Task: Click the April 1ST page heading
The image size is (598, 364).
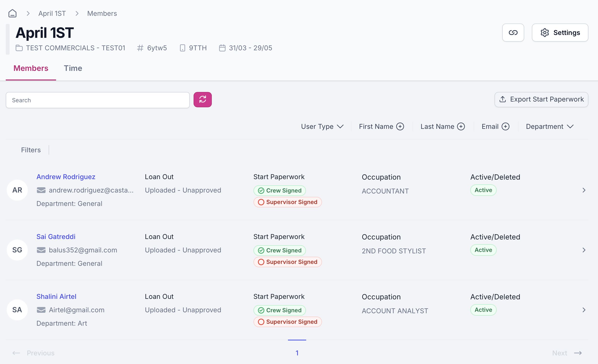Action: pos(45,33)
